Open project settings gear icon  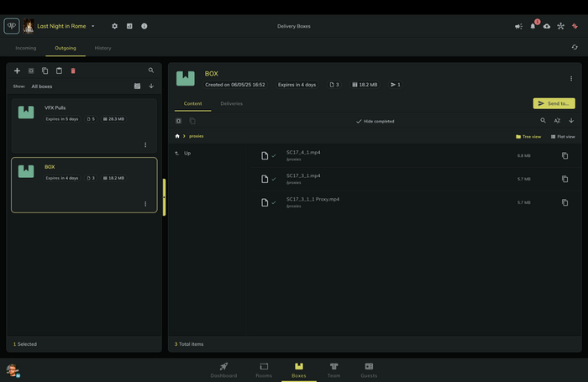tap(115, 26)
